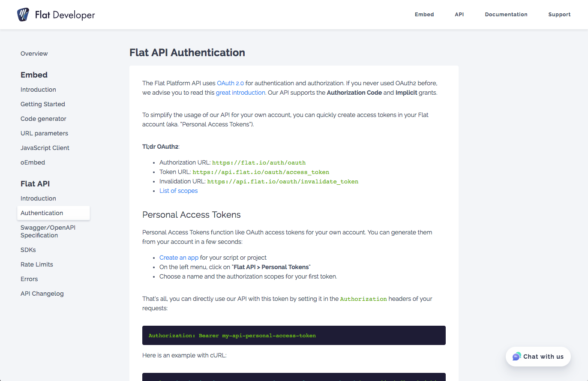This screenshot has height=381, width=588.
Task: Click the bold Implicit grant text
Action: [406, 93]
